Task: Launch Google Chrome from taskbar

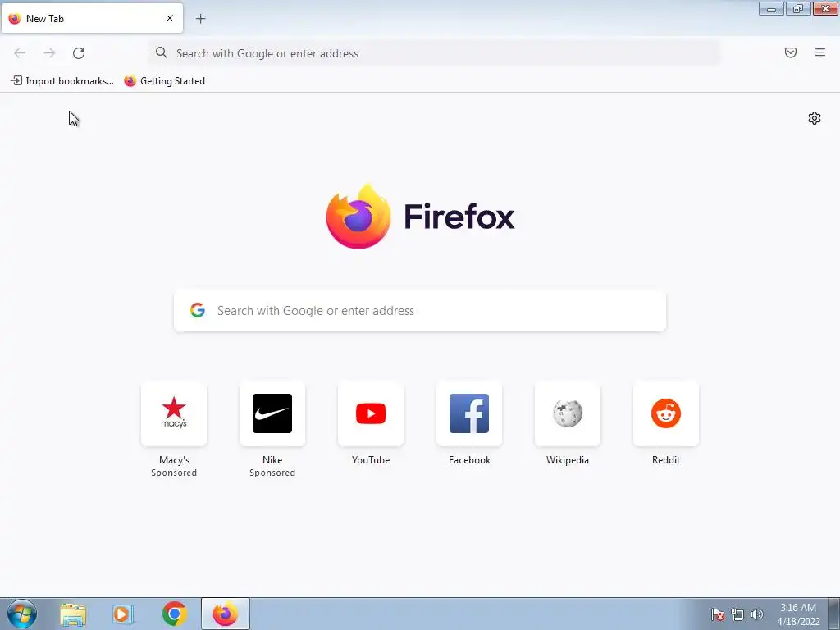Action: point(175,614)
